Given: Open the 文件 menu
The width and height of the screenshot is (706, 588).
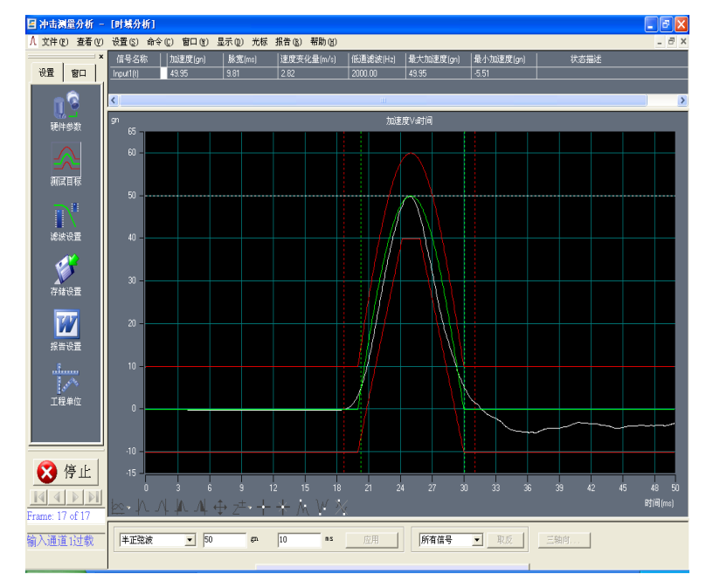Looking at the screenshot, I should click(x=54, y=42).
